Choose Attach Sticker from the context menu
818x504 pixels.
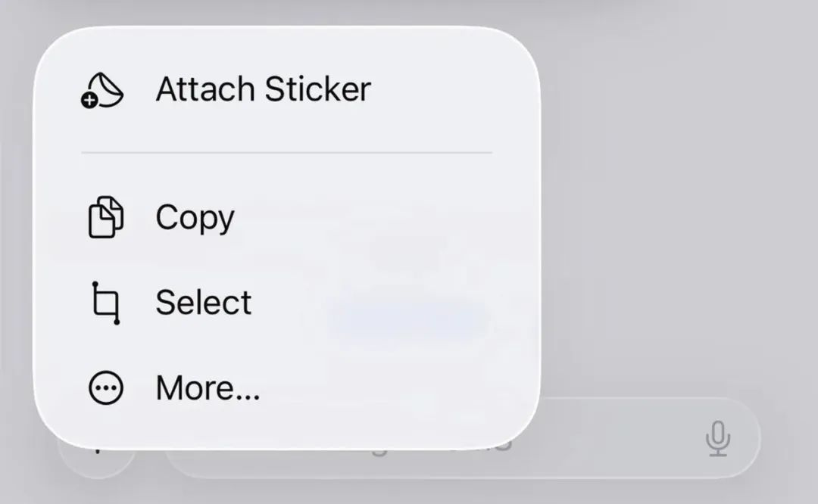click(286, 89)
